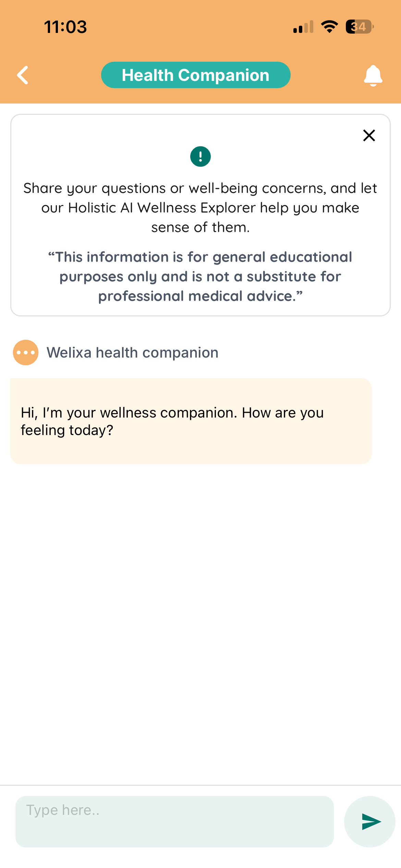This screenshot has height=868, width=401.
Task: Dismiss the info card with X
Action: click(369, 135)
